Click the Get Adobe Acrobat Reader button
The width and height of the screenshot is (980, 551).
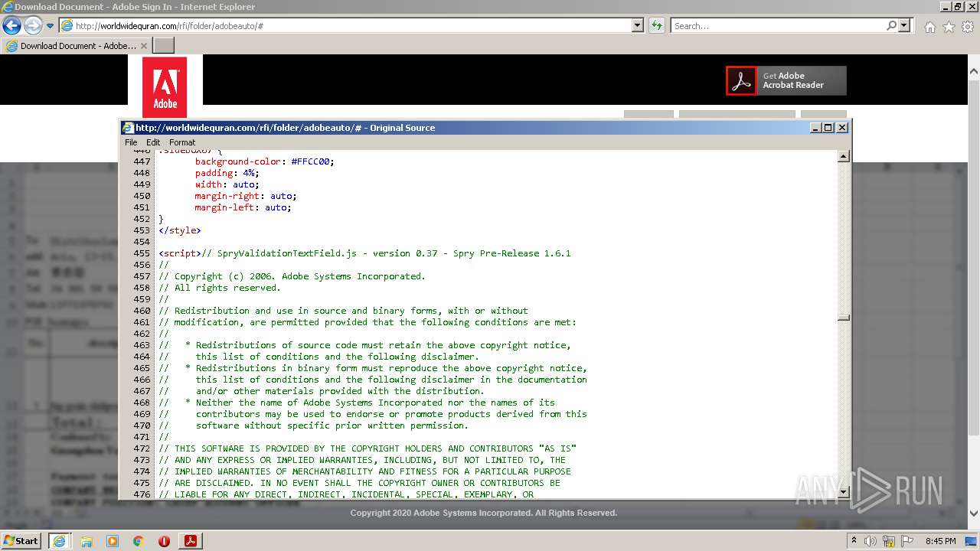point(786,80)
